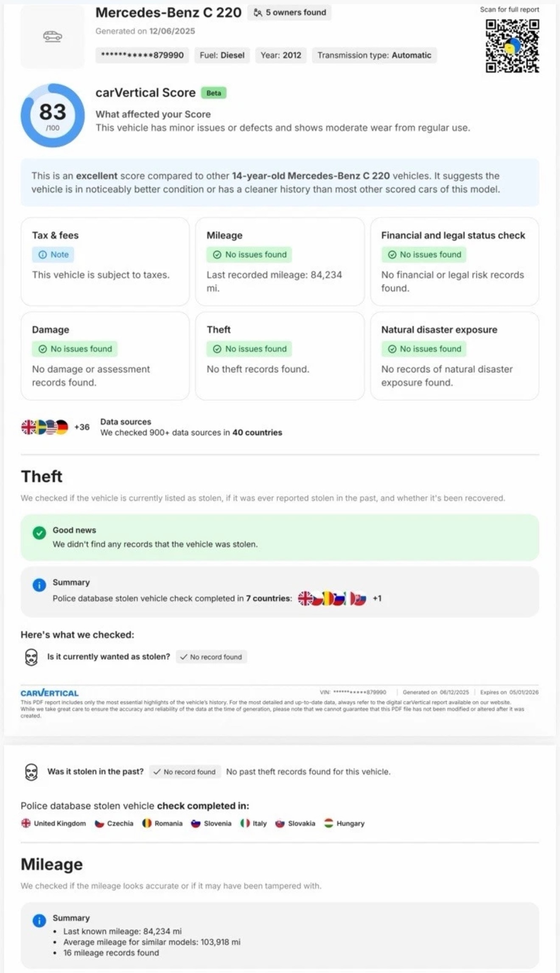Click the United Kingdom flag in the country list
This screenshot has width=560, height=973.
point(26,823)
